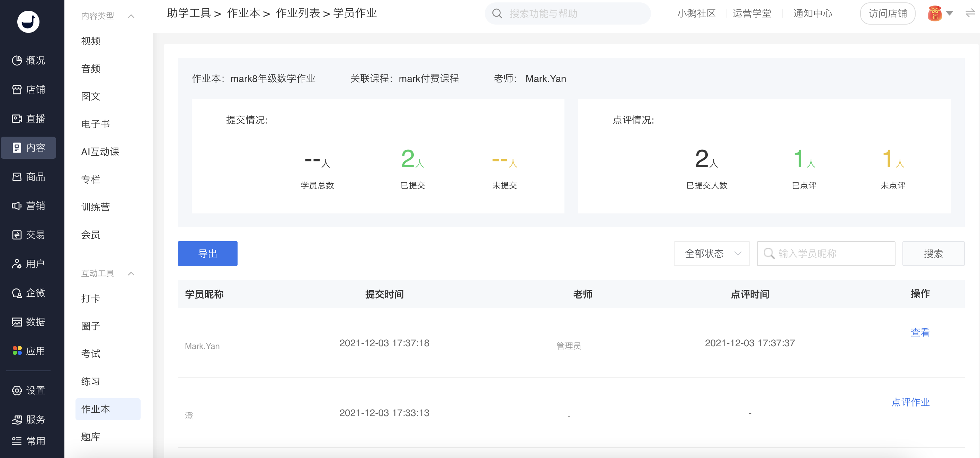The image size is (980, 458).
Task: Open 设置 settings gear icon
Action: [x=17, y=390]
